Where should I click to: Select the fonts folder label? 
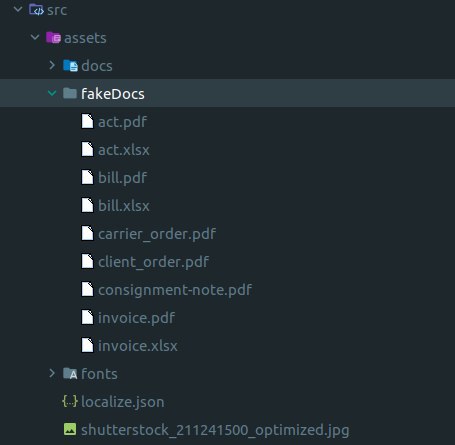pyautogui.click(x=99, y=374)
